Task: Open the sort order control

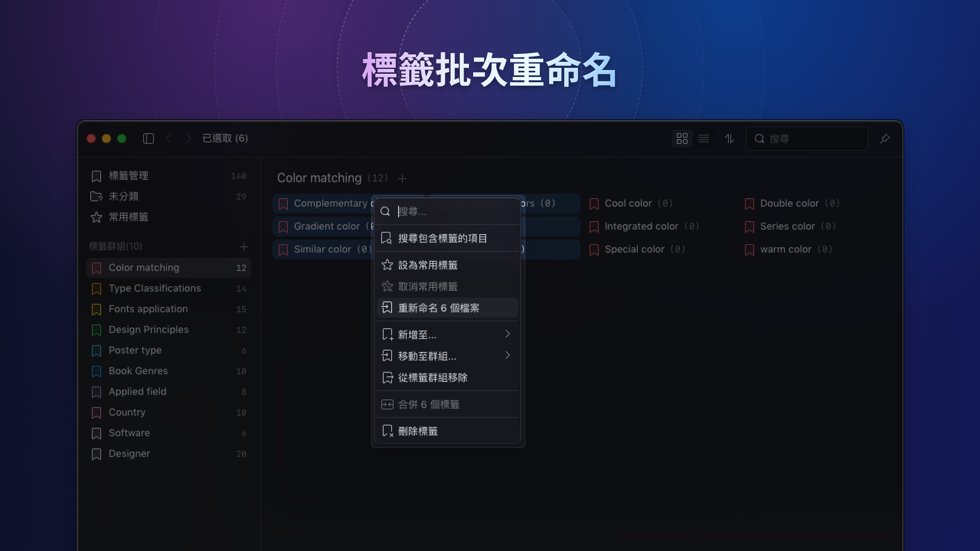Action: point(730,139)
